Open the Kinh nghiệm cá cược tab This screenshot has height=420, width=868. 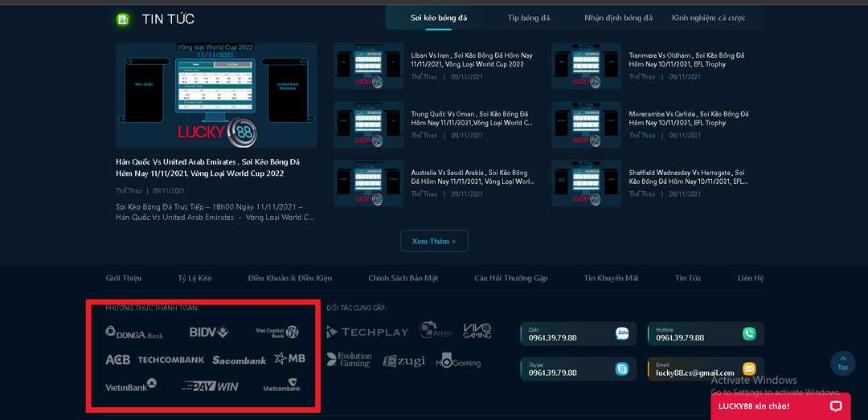click(708, 18)
